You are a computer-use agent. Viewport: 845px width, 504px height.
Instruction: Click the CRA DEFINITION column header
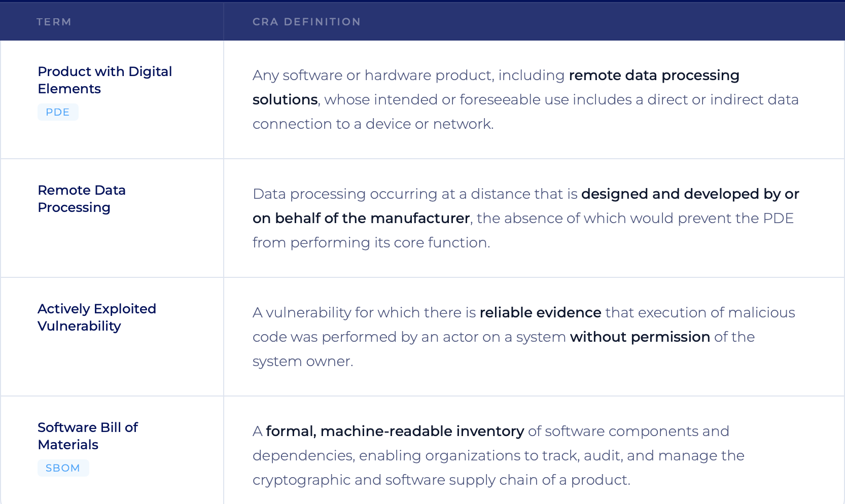306,22
